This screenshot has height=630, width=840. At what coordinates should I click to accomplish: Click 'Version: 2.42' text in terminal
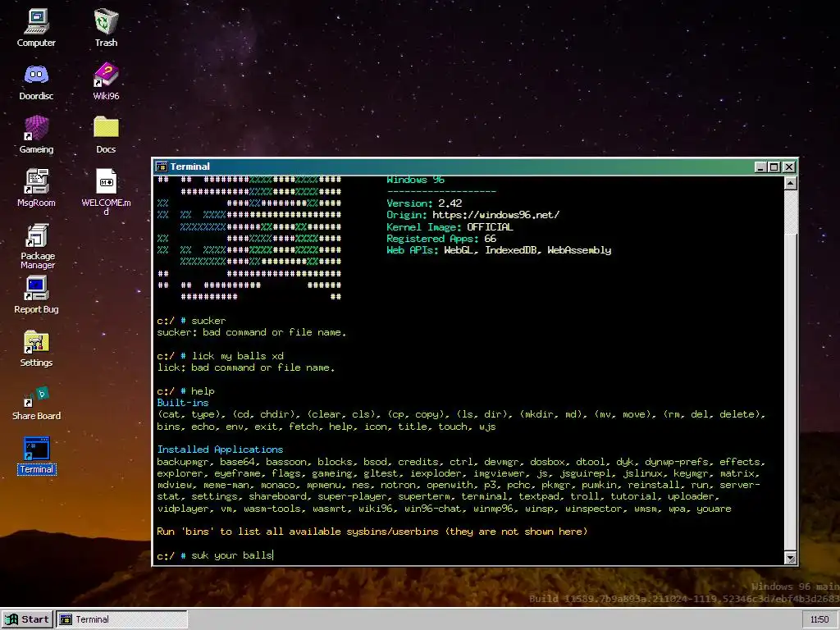coord(424,203)
